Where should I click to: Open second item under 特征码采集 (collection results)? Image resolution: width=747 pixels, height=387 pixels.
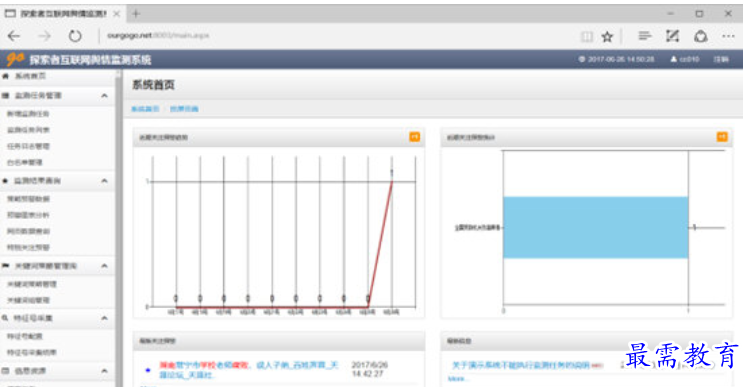click(31, 353)
